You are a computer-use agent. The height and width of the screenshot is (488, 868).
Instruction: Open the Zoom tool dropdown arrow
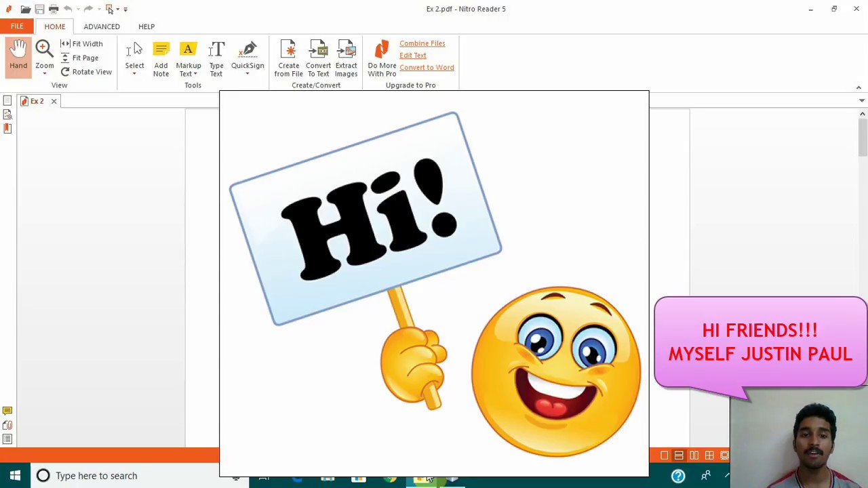coord(44,73)
